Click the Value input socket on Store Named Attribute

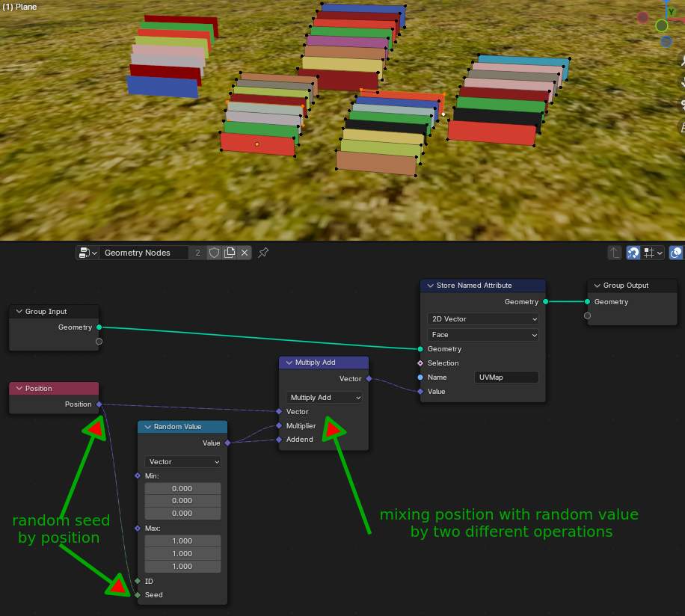click(x=420, y=391)
